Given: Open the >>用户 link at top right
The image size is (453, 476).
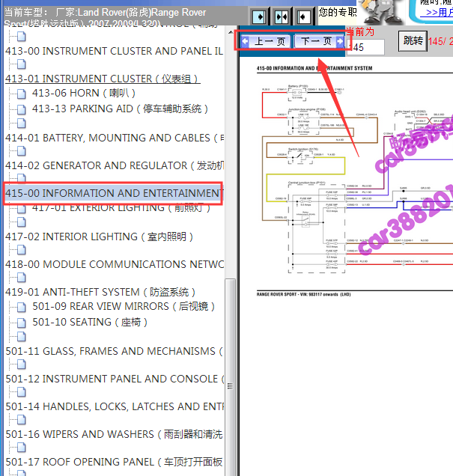Looking at the screenshot, I should pos(437,13).
